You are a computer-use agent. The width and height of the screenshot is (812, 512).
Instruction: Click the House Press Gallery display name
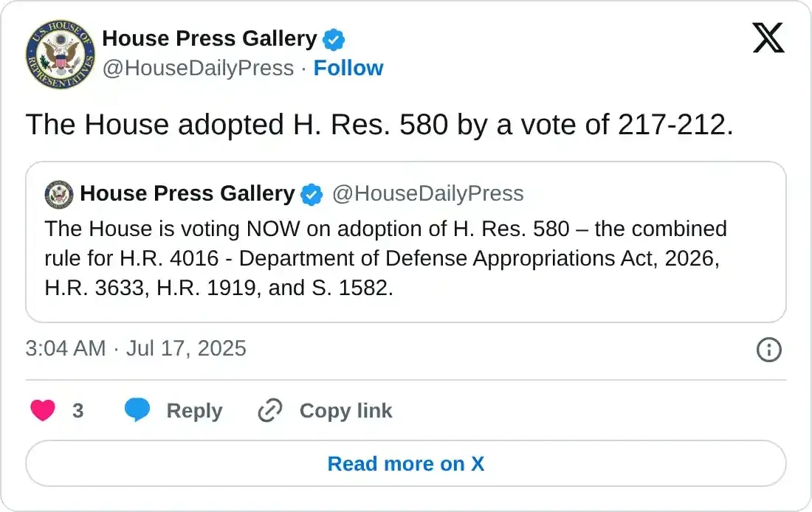point(209,38)
